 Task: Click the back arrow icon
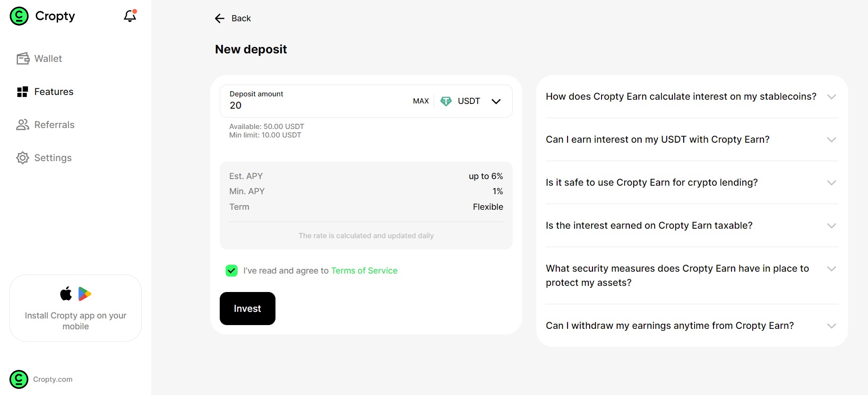[220, 18]
